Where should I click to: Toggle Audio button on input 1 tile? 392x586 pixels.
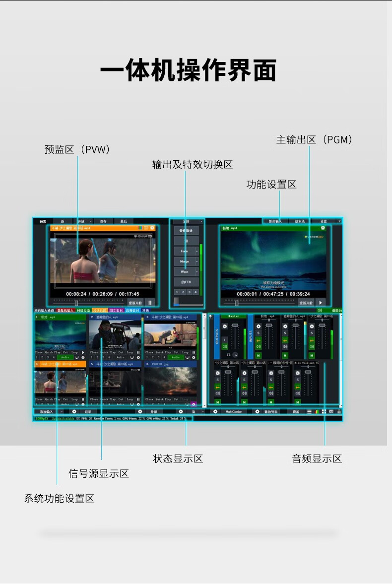65,357
